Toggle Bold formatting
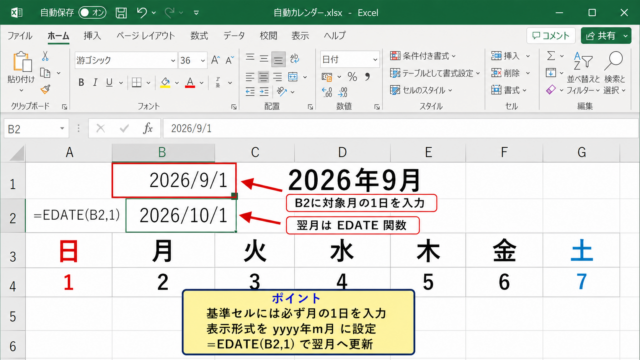The width and height of the screenshot is (640, 360). pos(81,83)
